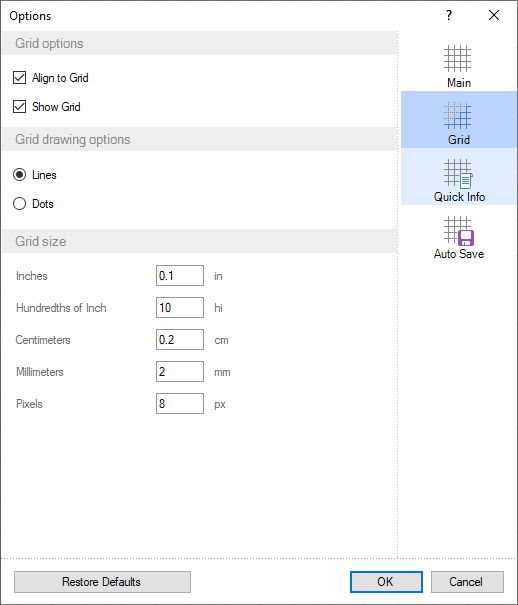The width and height of the screenshot is (518, 605).
Task: Click the Centimeters value field
Action: (180, 340)
